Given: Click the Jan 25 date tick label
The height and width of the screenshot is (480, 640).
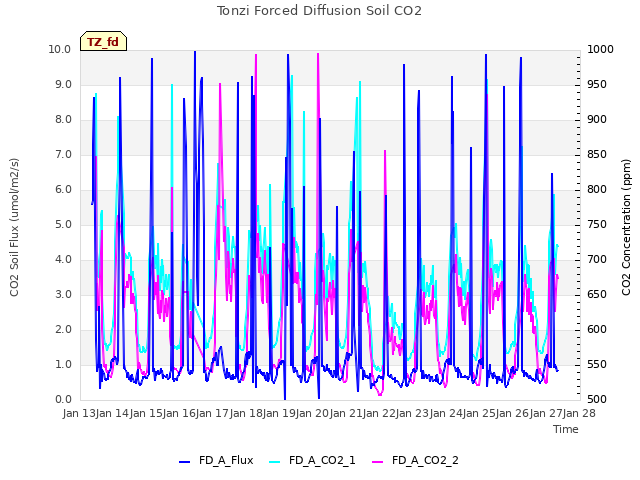Looking at the screenshot, I should pyautogui.click(x=480, y=413).
